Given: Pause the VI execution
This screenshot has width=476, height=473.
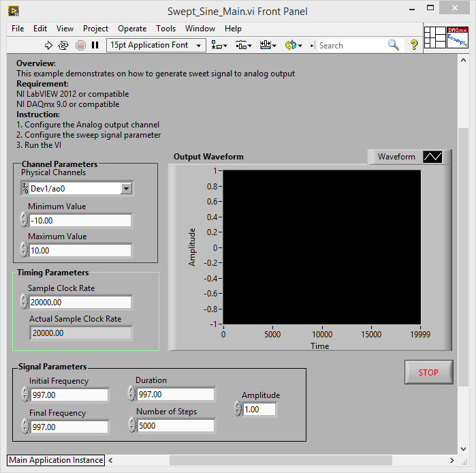Looking at the screenshot, I should [95, 45].
